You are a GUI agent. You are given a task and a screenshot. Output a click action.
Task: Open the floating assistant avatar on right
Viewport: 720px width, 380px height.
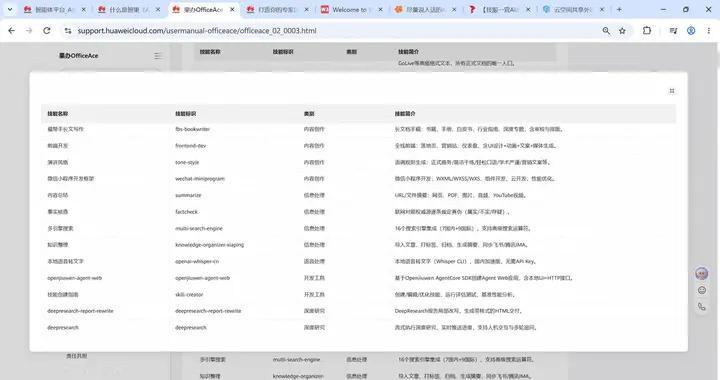(702, 274)
